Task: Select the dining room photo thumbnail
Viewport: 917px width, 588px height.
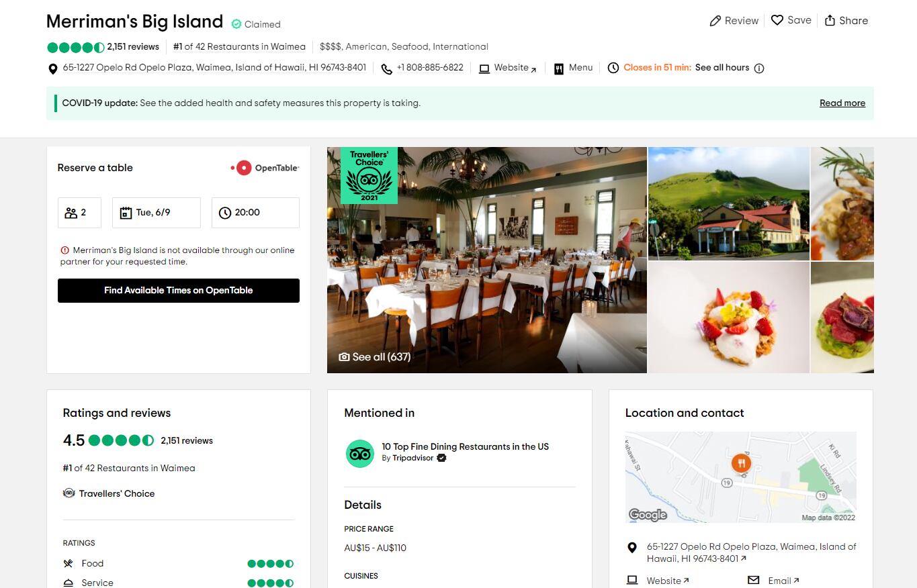Action: coord(486,260)
